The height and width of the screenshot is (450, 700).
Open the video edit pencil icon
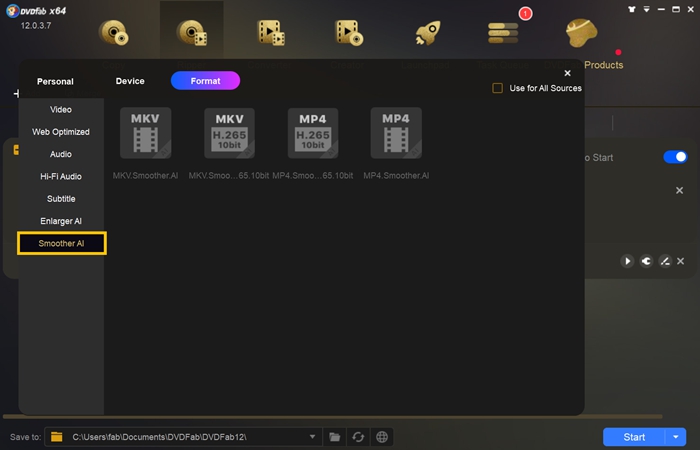(665, 261)
